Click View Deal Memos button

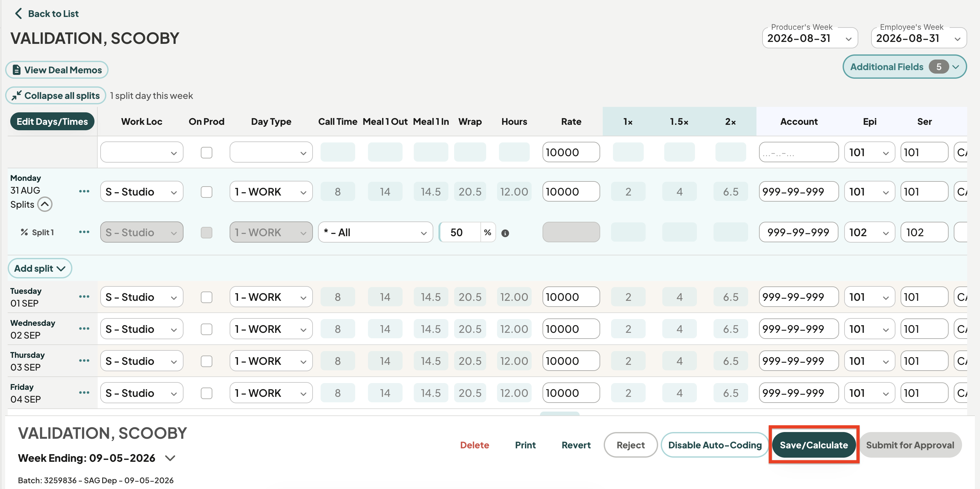[57, 70]
